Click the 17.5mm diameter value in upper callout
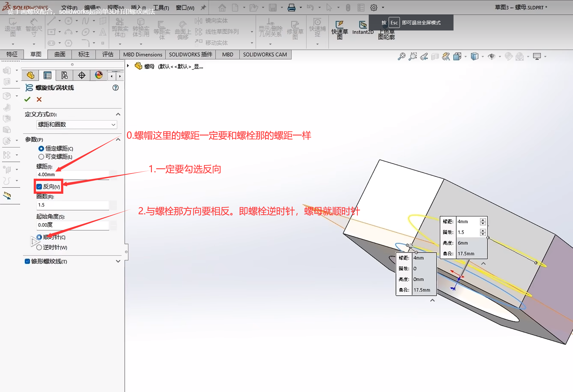The image size is (573, 392). click(x=466, y=254)
